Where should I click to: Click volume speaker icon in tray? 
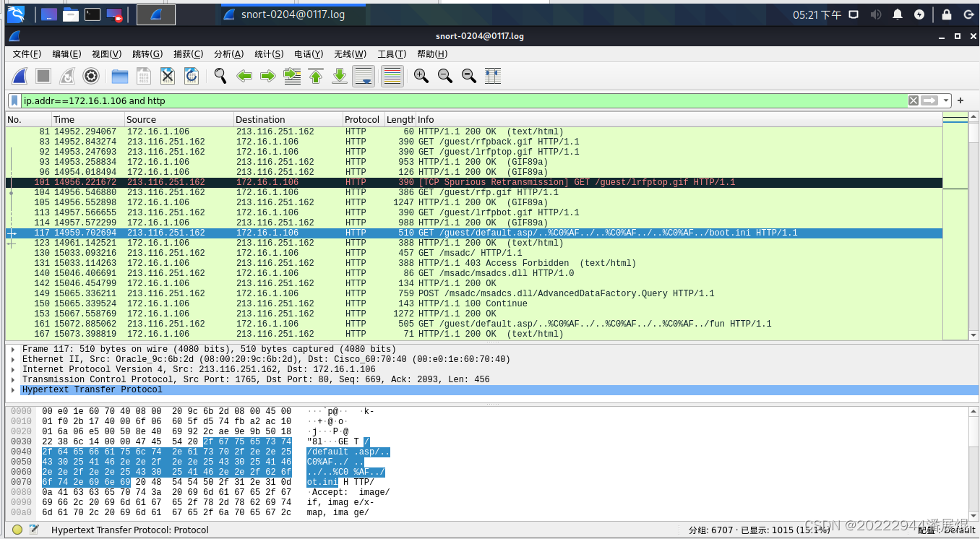coord(875,14)
